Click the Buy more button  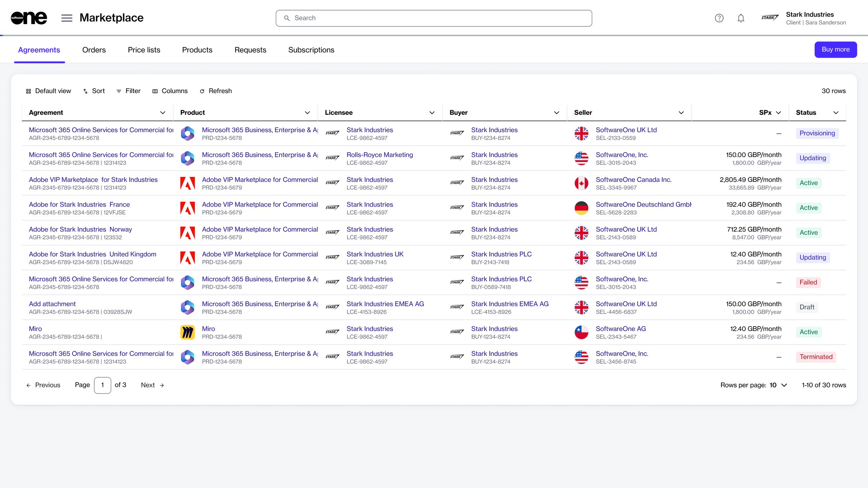[836, 49]
